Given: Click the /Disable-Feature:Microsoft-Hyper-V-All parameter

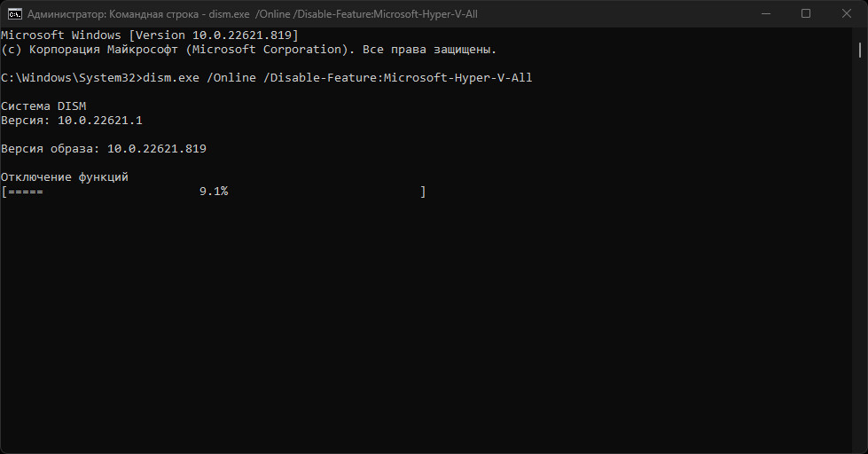Looking at the screenshot, I should [398, 77].
